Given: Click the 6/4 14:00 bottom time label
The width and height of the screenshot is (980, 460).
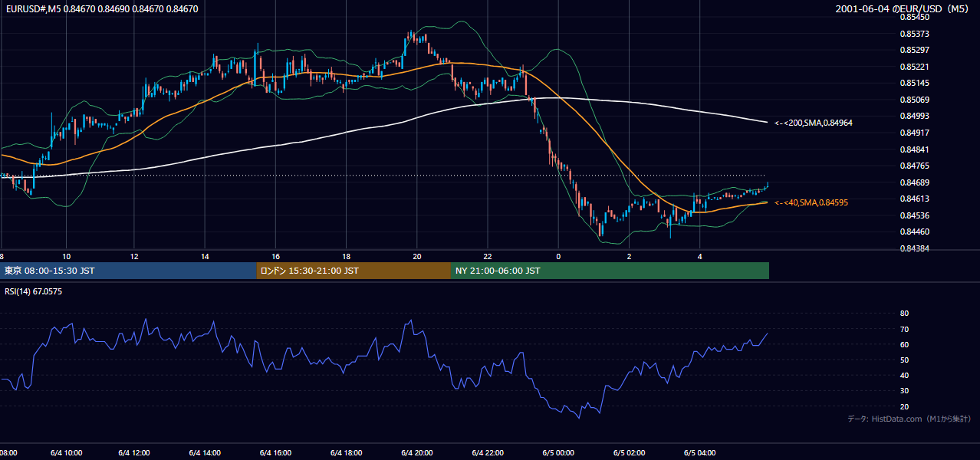Looking at the screenshot, I should [205, 453].
